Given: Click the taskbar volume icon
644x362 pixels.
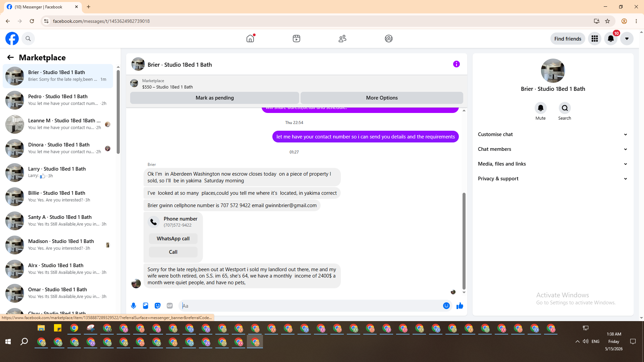Looking at the screenshot, I should coord(585,342).
